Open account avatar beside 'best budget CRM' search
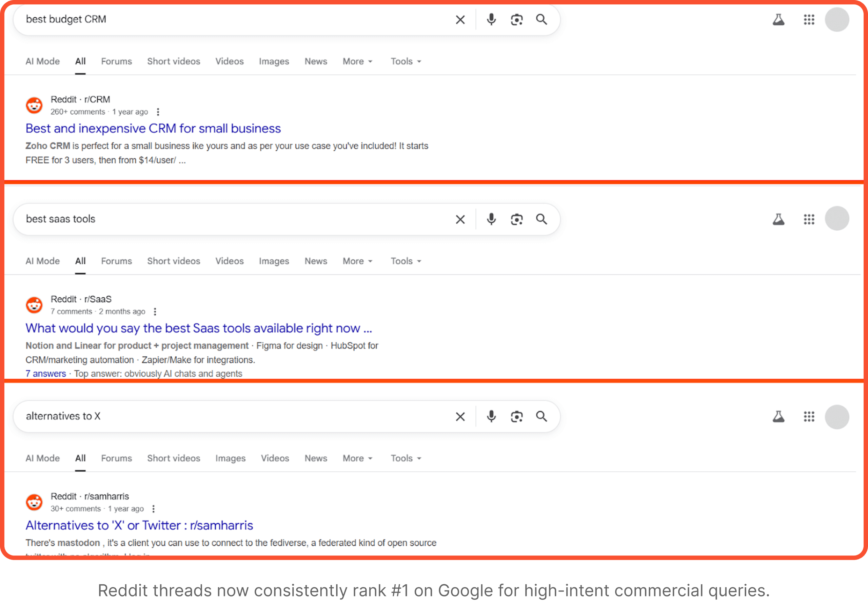868x603 pixels. coord(837,20)
